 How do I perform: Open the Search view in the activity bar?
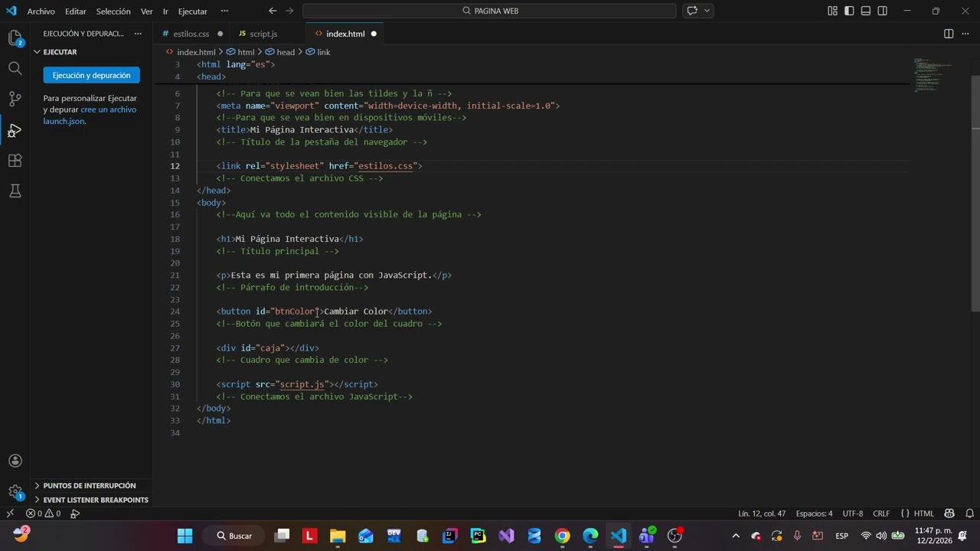[15, 68]
